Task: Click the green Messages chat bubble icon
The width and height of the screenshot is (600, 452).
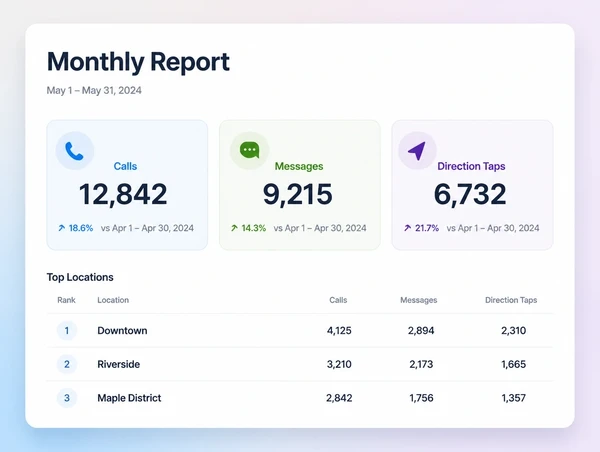Action: (x=249, y=150)
